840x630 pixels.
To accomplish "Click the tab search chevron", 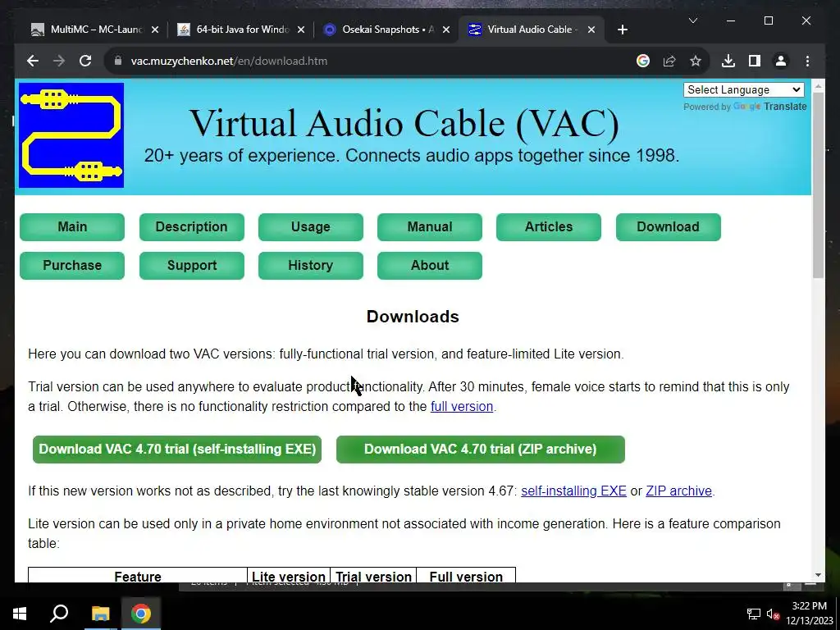I will [x=692, y=21].
